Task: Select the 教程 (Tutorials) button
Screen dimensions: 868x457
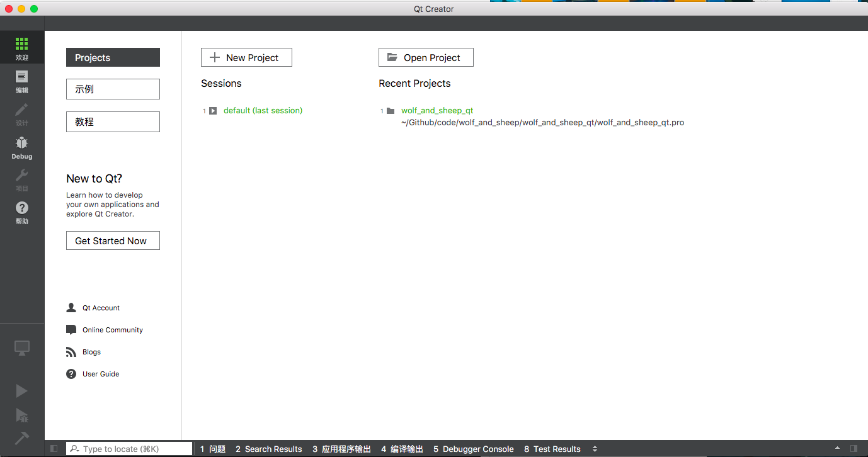Action: (113, 121)
